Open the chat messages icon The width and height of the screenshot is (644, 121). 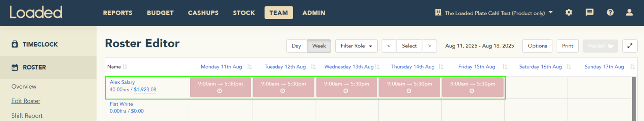point(589,12)
